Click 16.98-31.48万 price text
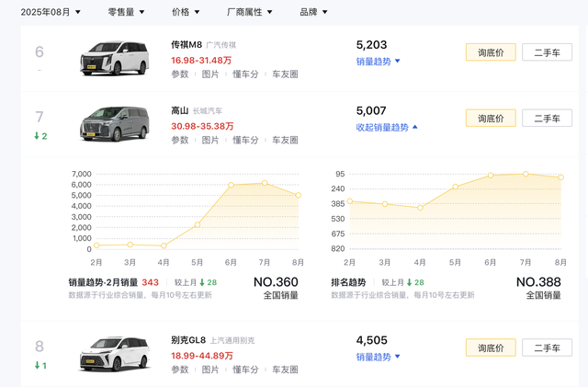588x387 pixels. [x=201, y=60]
